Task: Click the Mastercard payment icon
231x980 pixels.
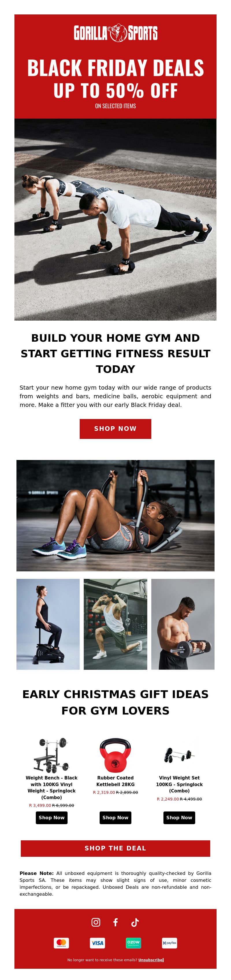Action: [x=61, y=943]
